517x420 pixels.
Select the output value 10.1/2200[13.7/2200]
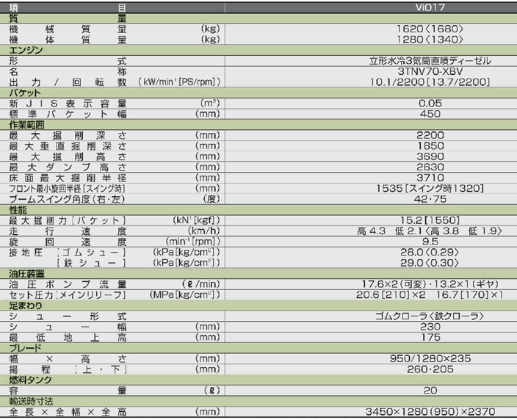pyautogui.click(x=430, y=82)
